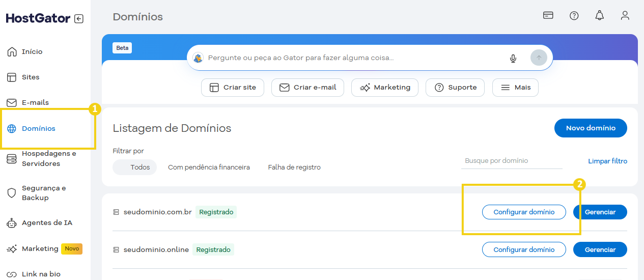Filter by Com pendência financeira

[209, 167]
